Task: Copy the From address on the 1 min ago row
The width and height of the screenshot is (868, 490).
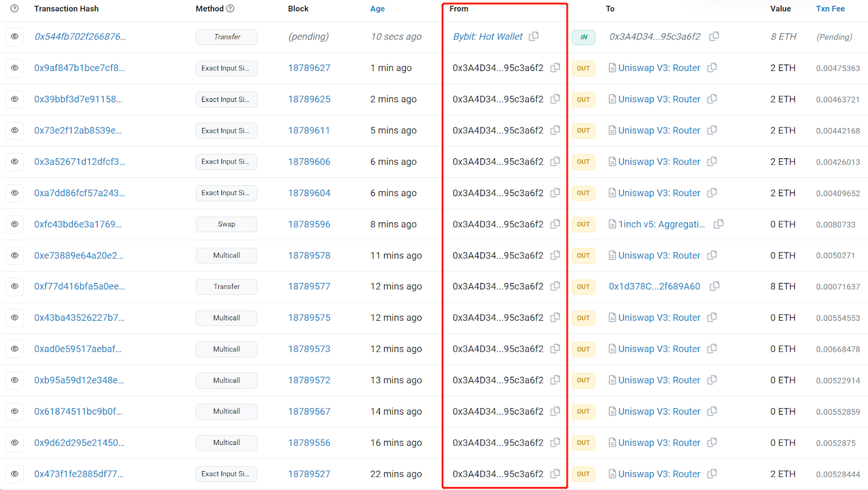Action: click(555, 68)
